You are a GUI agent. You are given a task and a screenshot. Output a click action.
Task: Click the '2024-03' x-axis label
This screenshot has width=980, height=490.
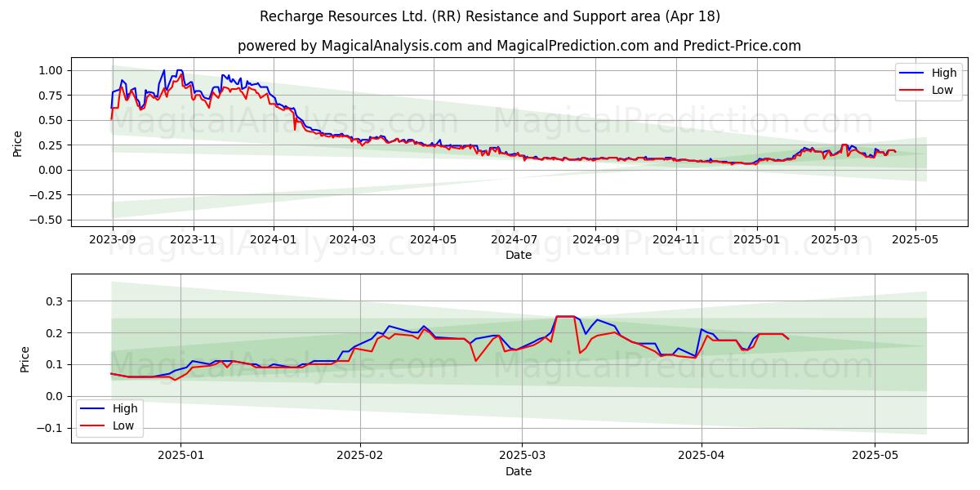[x=353, y=239]
